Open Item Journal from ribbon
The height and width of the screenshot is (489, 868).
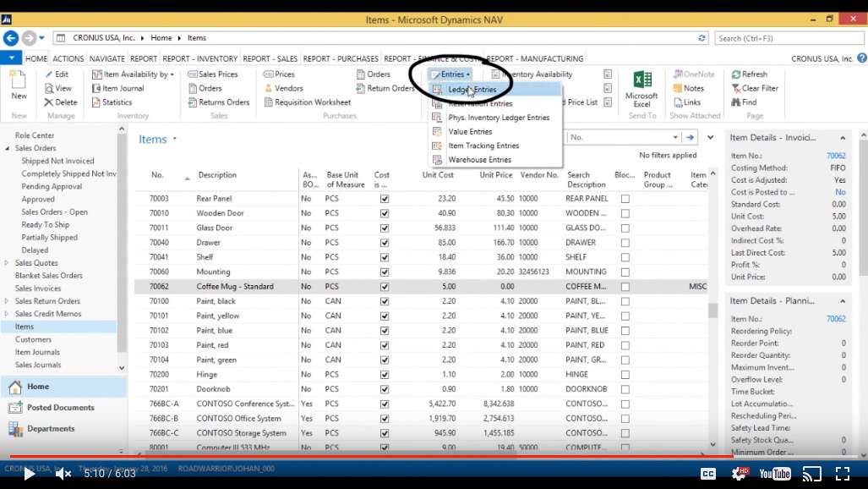click(x=118, y=88)
